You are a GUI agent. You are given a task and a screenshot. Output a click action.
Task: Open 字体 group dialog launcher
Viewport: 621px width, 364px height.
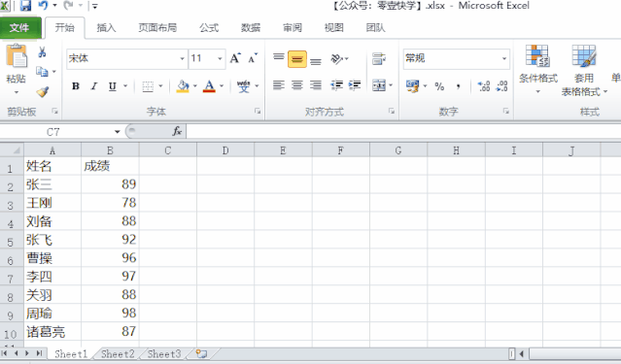pos(258,112)
